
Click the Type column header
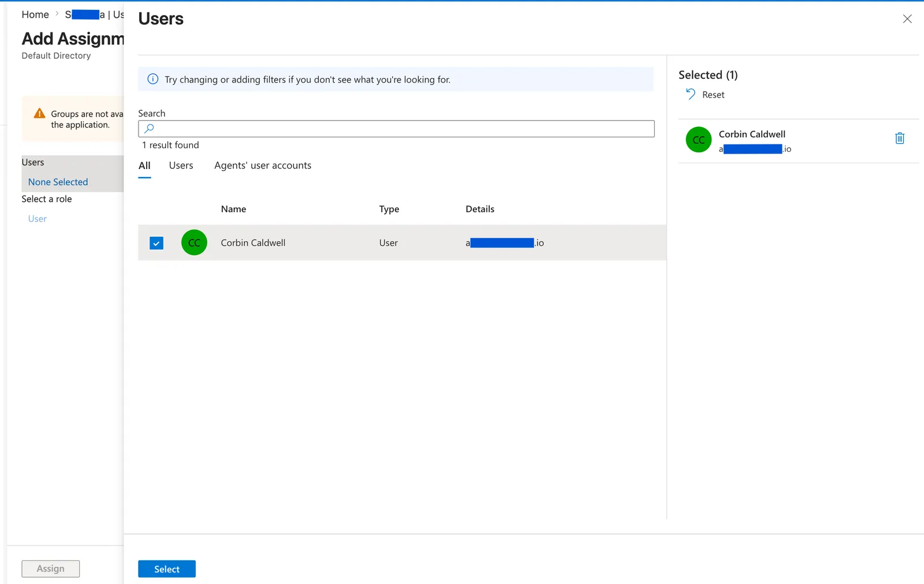point(389,209)
